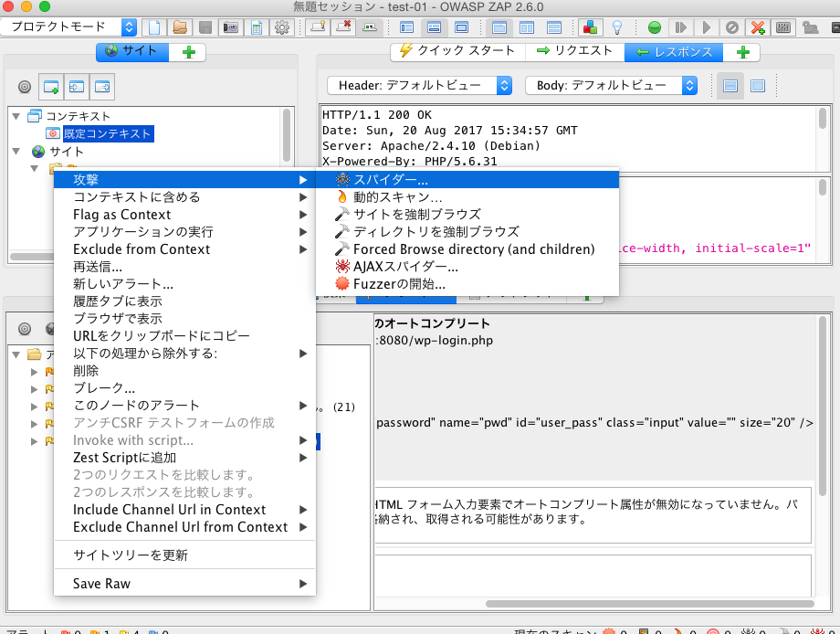Start AJAXスパイダー... from menu
This screenshot has height=634, width=840.
[x=467, y=267]
